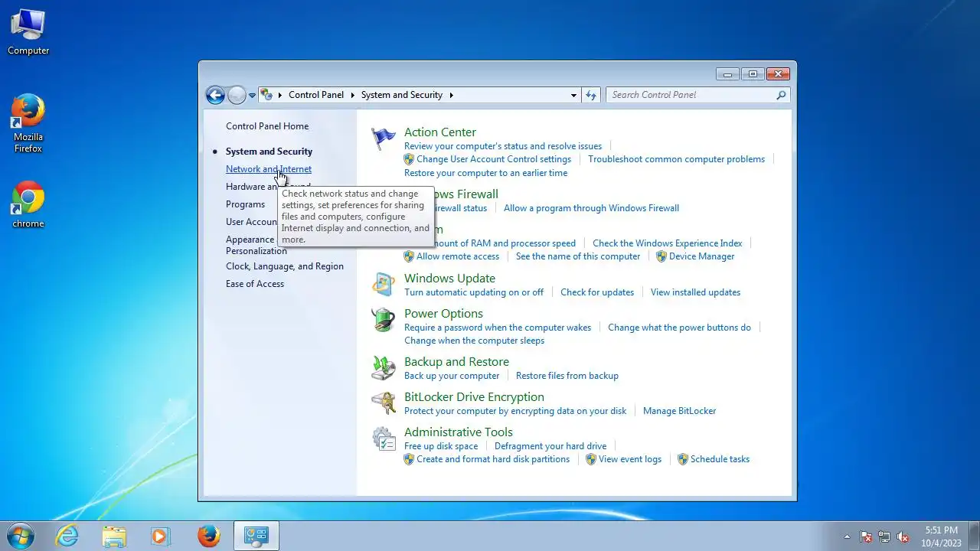The height and width of the screenshot is (551, 980).
Task: Click Back up your computer link
Action: [x=452, y=376]
